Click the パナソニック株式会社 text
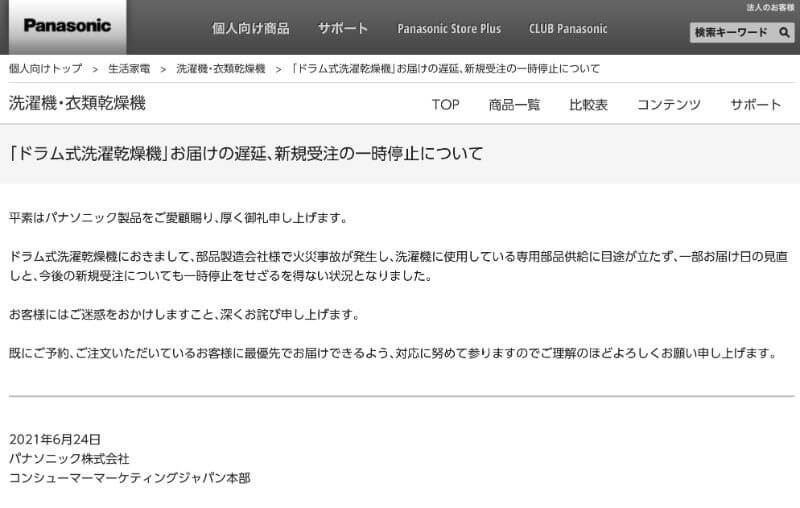The image size is (800, 508). [69, 459]
